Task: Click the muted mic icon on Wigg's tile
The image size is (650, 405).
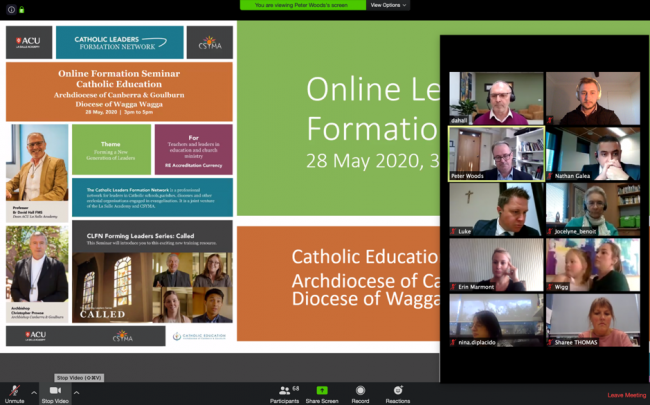Action: pos(550,287)
